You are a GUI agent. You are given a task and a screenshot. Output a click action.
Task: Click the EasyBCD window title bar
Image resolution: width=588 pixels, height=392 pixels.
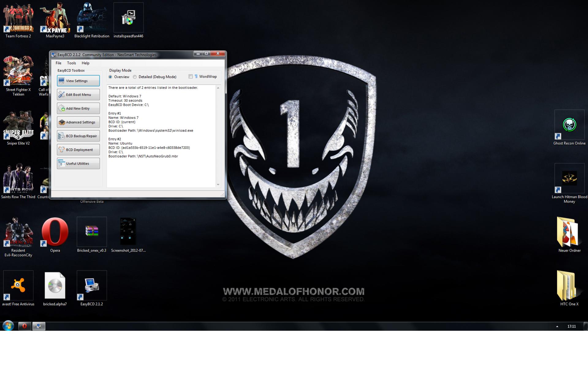pos(123,55)
